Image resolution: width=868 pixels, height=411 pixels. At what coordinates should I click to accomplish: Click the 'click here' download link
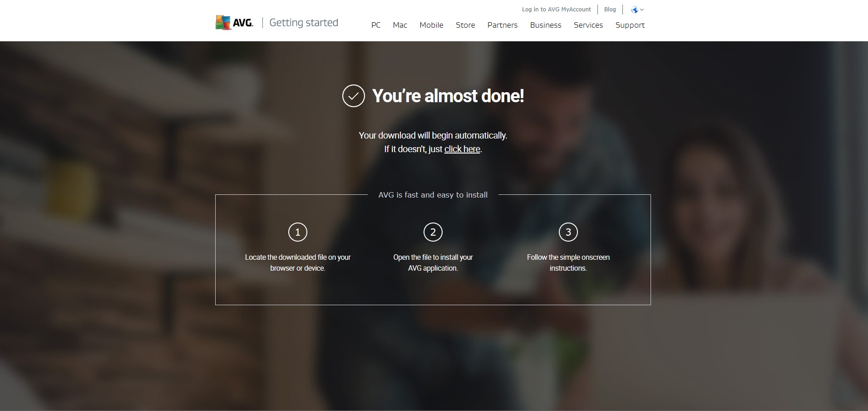tap(462, 149)
